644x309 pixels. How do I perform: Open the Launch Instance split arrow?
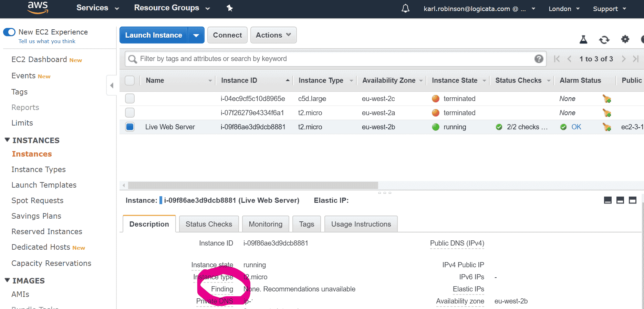pos(196,35)
